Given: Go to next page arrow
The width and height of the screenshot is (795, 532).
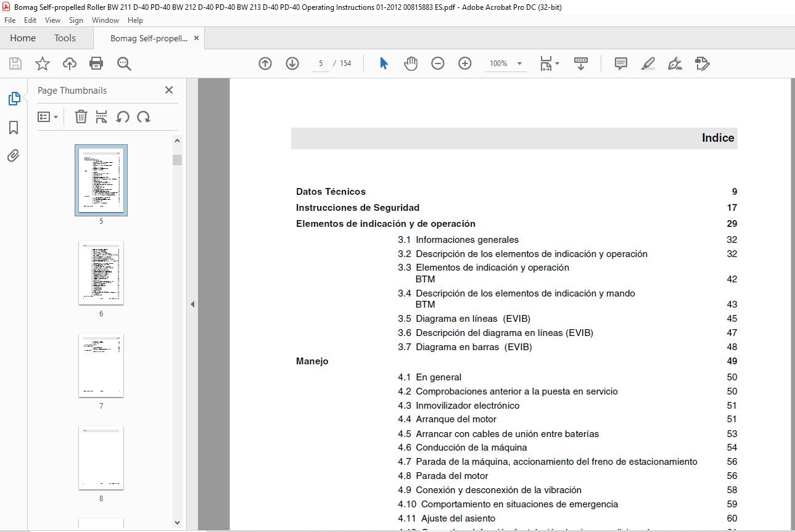Looking at the screenshot, I should [x=292, y=63].
